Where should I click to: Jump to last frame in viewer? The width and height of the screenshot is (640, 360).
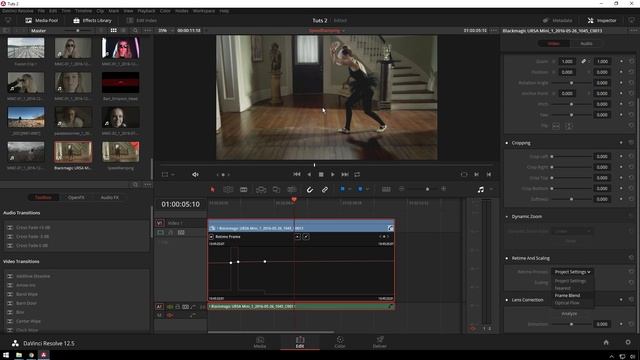(345, 174)
